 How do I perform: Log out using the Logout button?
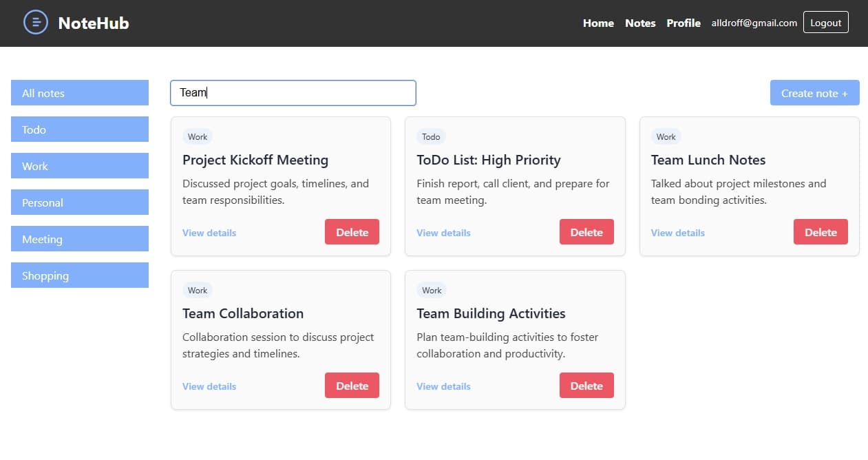pos(826,22)
